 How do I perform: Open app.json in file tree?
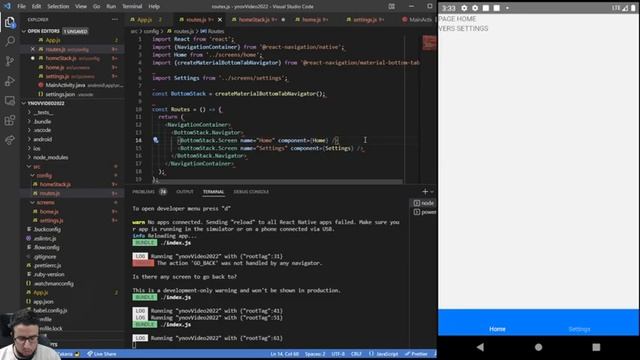(43, 302)
